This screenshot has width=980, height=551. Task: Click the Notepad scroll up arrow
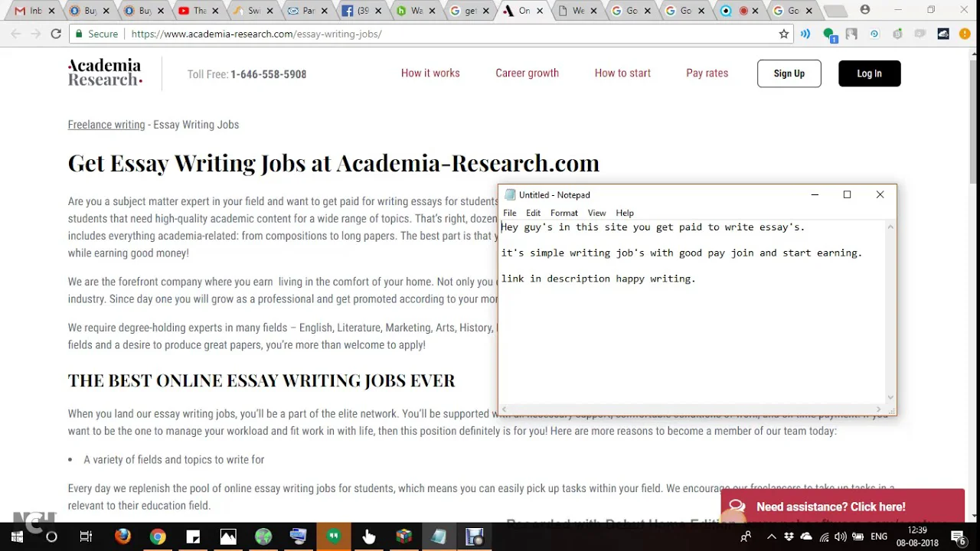[890, 227]
